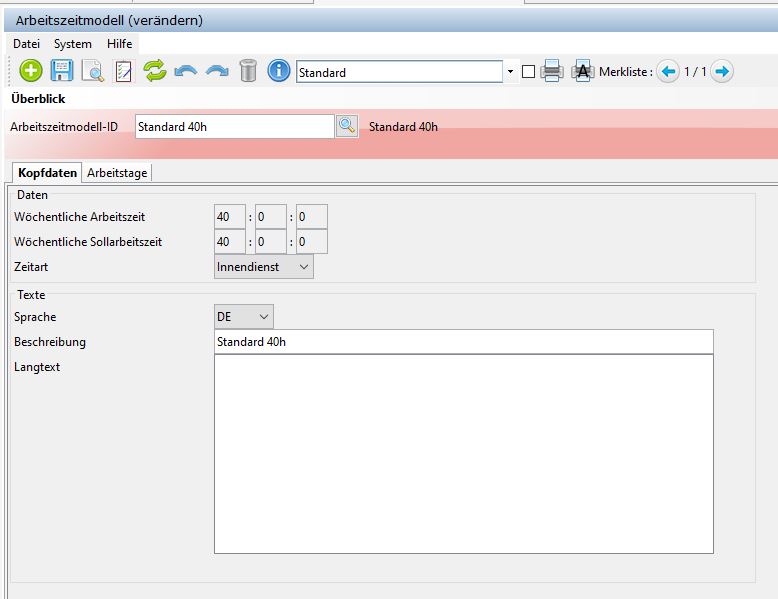Image resolution: width=778 pixels, height=599 pixels.
Task: Go to previous Merkliste entry
Action: (x=669, y=72)
